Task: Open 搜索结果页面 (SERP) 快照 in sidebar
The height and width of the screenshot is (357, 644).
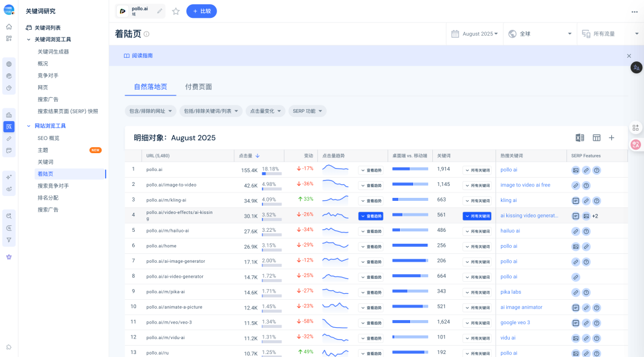Action: 68,111
